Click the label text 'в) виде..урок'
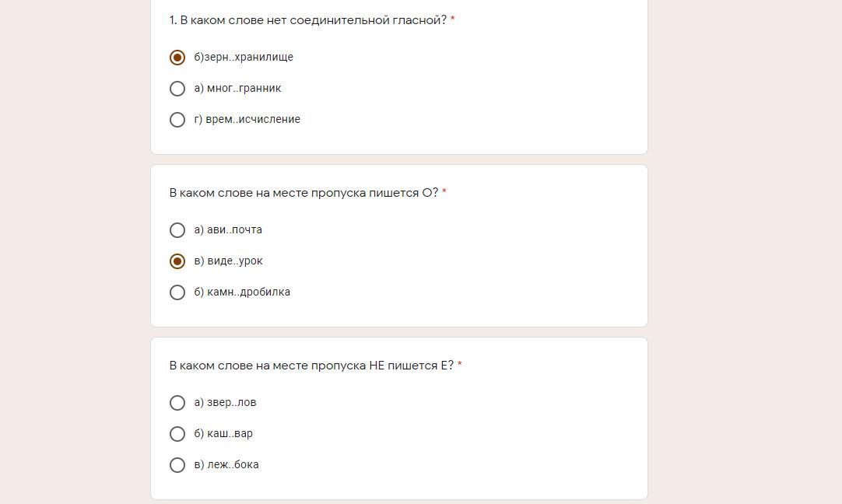This screenshot has width=842, height=504. click(x=228, y=261)
